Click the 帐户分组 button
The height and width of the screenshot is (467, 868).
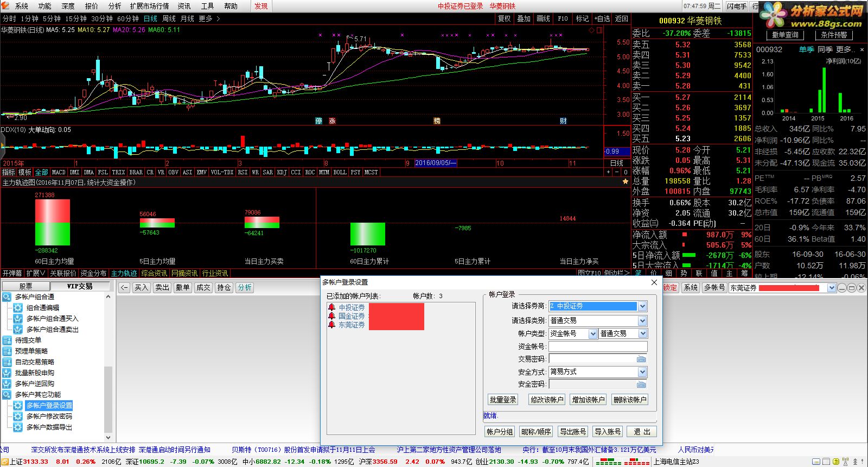(500, 432)
